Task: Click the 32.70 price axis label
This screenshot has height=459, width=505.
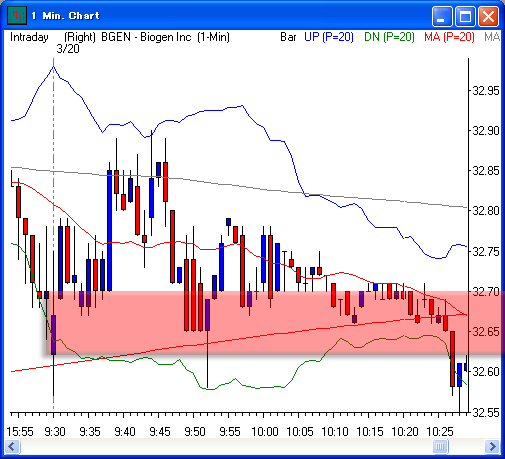Action: (x=486, y=292)
